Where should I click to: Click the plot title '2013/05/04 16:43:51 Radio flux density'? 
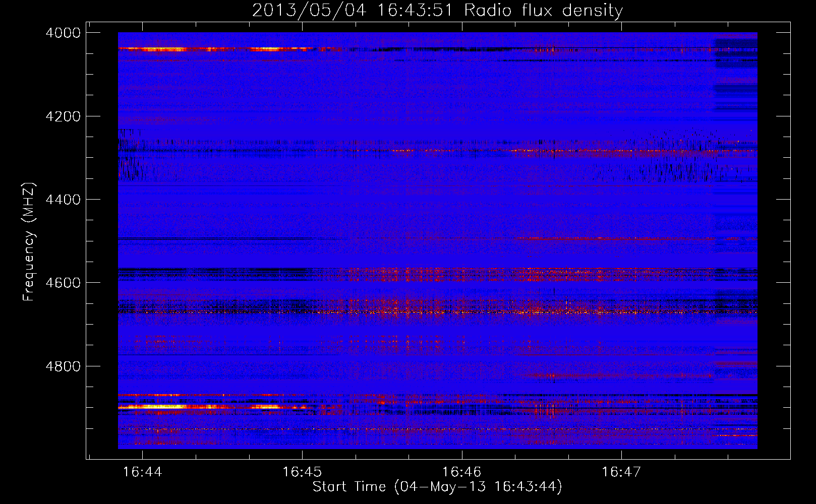point(437,10)
